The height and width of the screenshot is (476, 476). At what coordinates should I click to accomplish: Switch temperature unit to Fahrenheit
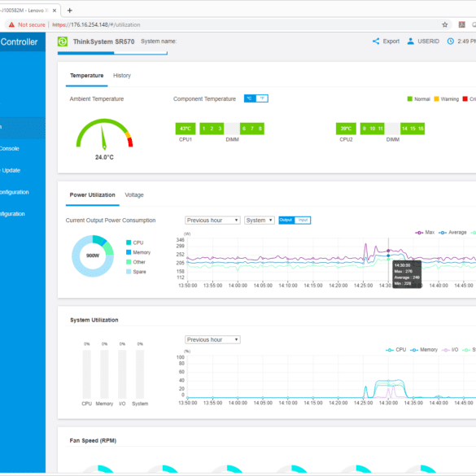tap(262, 98)
